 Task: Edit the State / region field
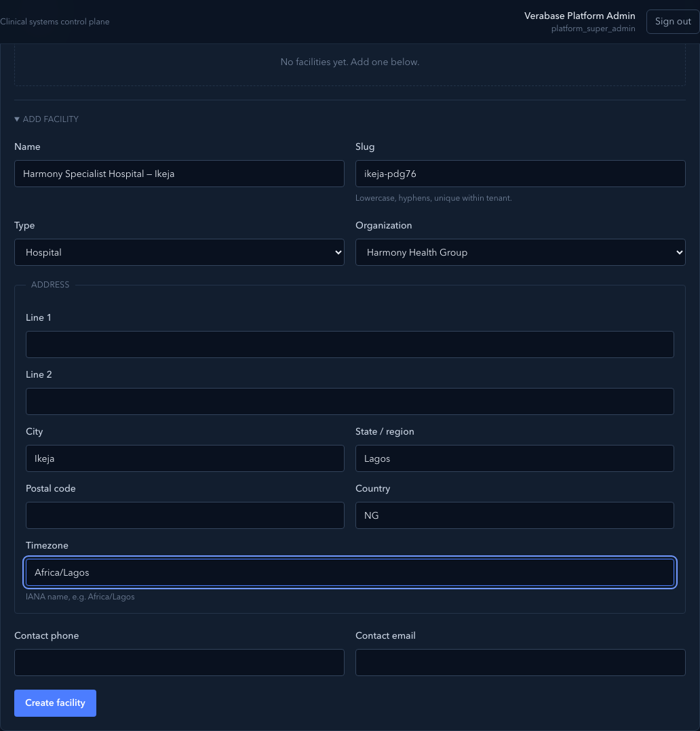[x=515, y=458]
